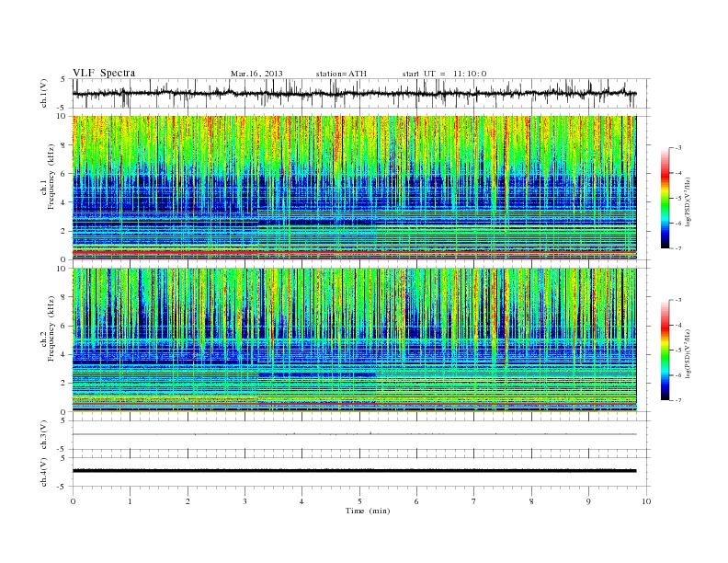Screen dimensions: 728x563
Task: Click the "4" kHz tick on ch.1 spectrogram
Action: tap(64, 202)
